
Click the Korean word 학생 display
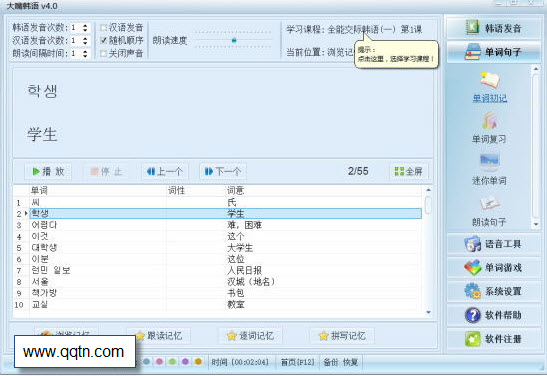42,91
